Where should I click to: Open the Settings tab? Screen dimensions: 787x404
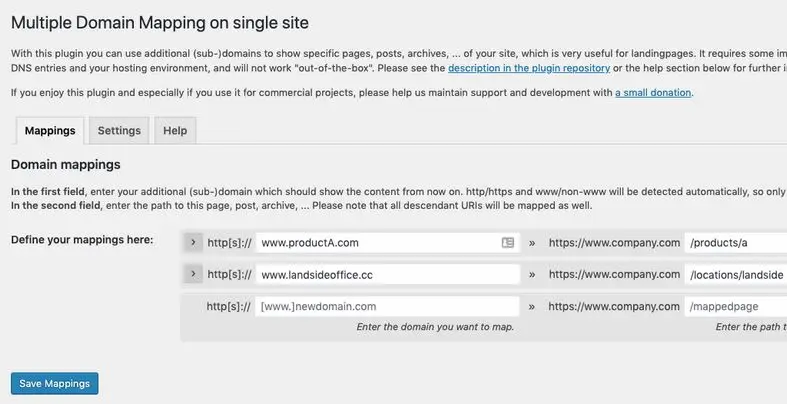pos(119,130)
